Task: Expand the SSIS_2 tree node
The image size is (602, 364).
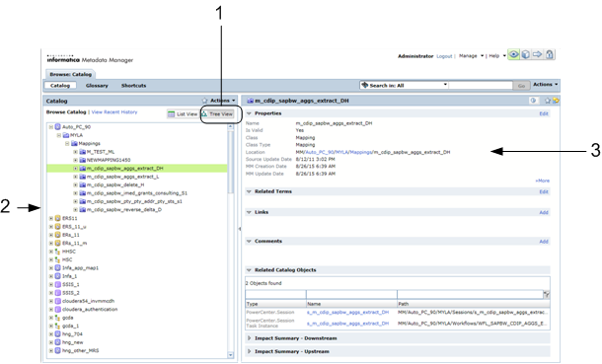Action: 50,293
